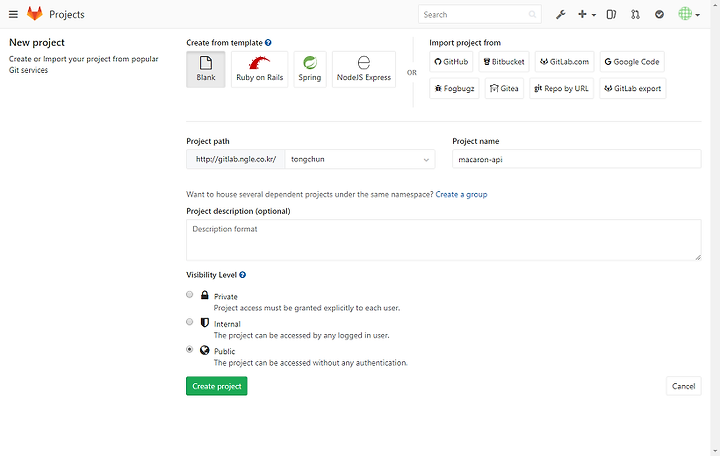Open the todos checkmark icon

point(659,15)
